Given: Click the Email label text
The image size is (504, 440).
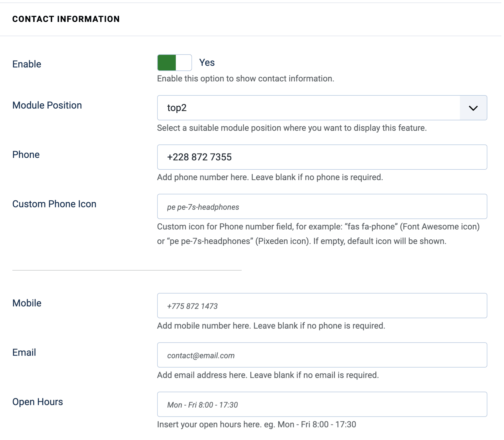Looking at the screenshot, I should click(x=24, y=352).
